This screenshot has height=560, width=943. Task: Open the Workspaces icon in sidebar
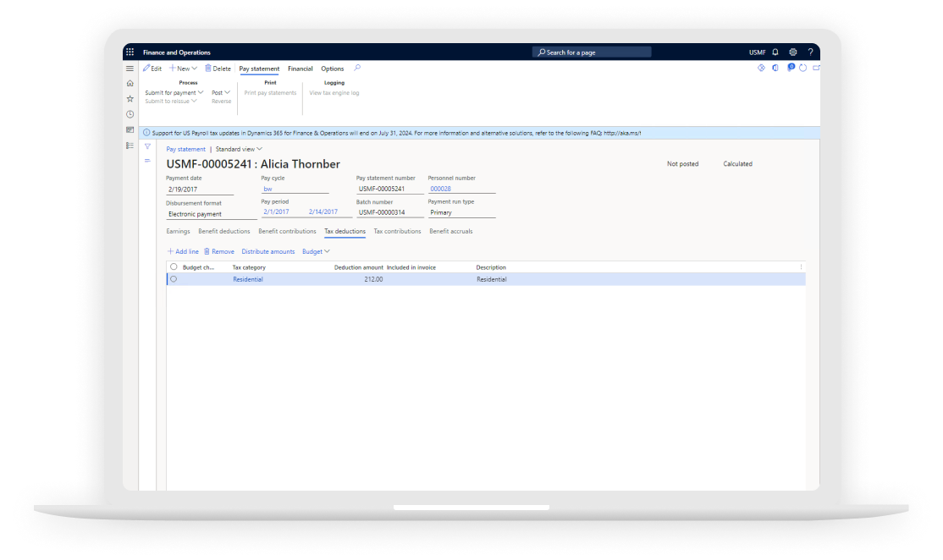click(130, 129)
